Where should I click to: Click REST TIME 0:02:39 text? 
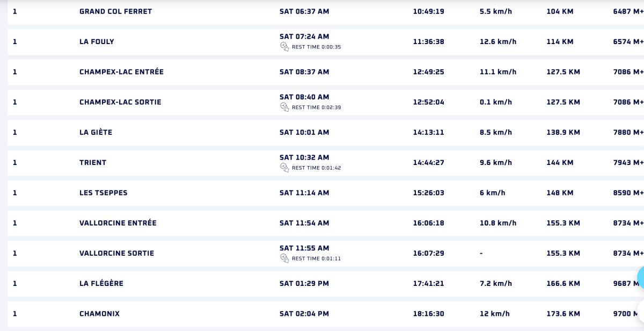point(316,107)
